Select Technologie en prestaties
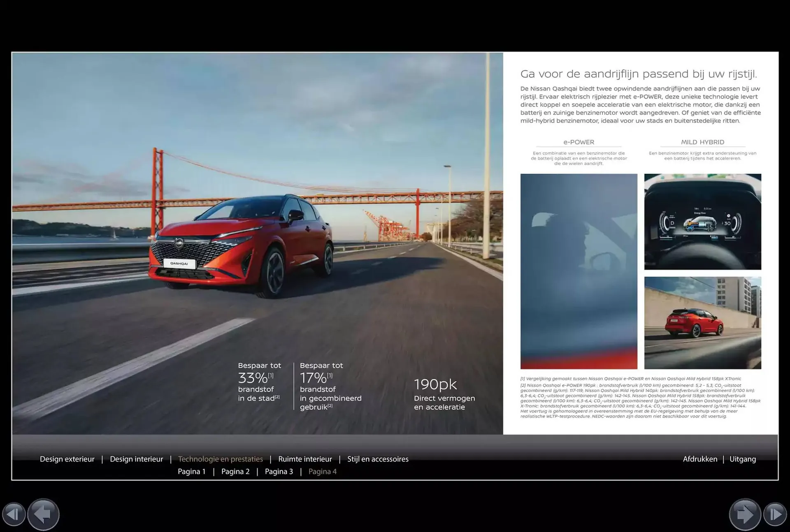The width and height of the screenshot is (790, 532). pos(220,459)
